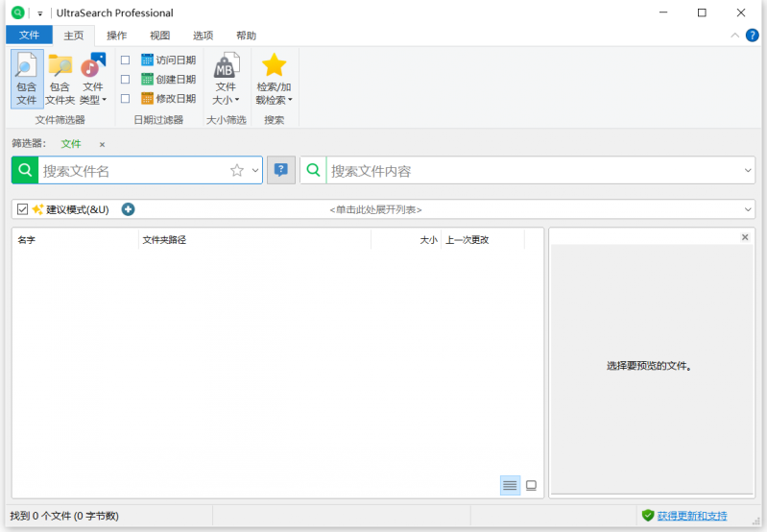This screenshot has height=532, width=767.
Task: Maximize the UltraSearch window
Action: (702, 12)
